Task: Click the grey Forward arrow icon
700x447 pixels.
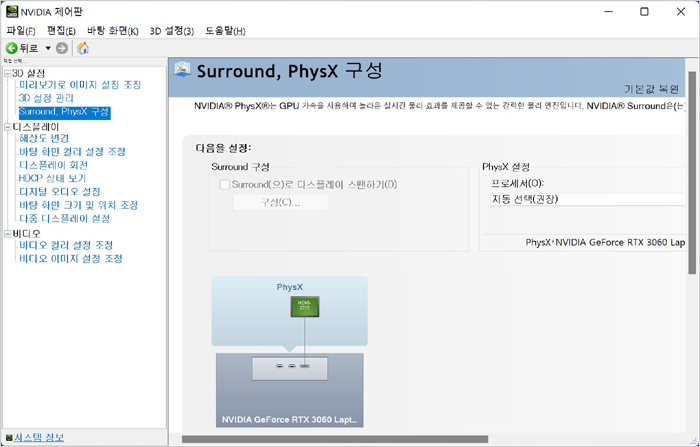Action: tap(62, 48)
